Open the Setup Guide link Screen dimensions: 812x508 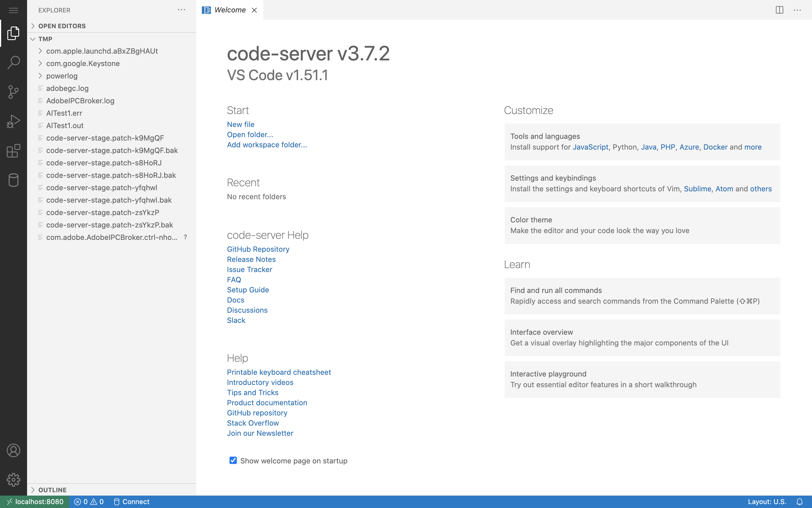[248, 290]
